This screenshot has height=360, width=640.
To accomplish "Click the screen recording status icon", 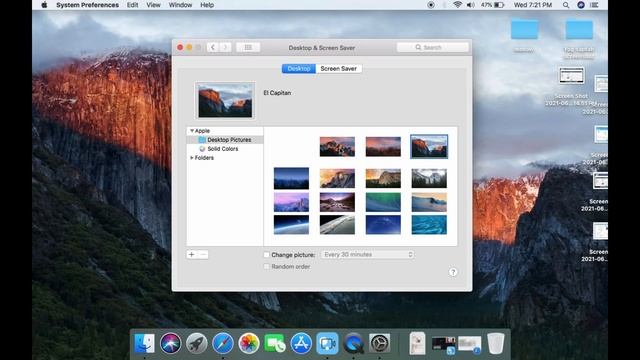I will (431, 5).
